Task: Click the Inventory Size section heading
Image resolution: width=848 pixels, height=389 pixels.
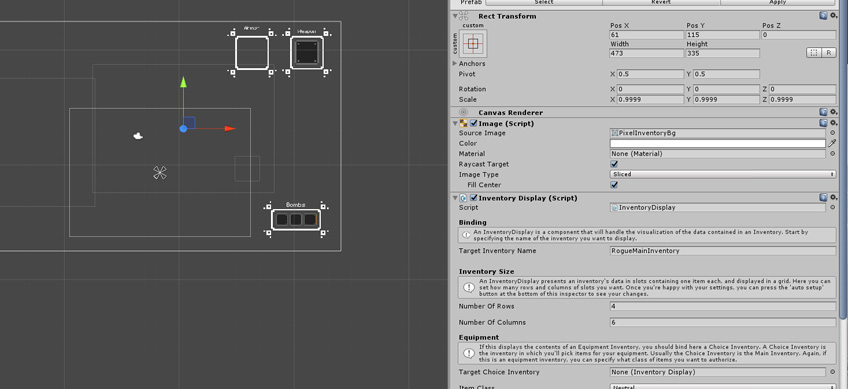Action: [x=486, y=272]
